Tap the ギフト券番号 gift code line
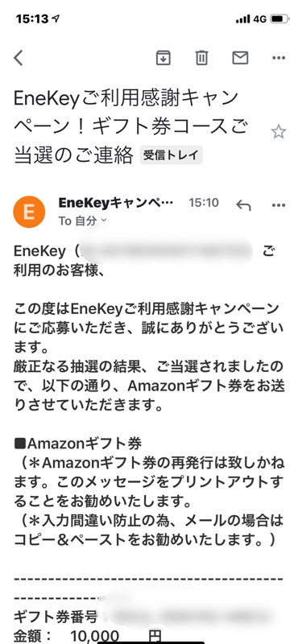294x644 pixels. pyautogui.click(x=143, y=617)
